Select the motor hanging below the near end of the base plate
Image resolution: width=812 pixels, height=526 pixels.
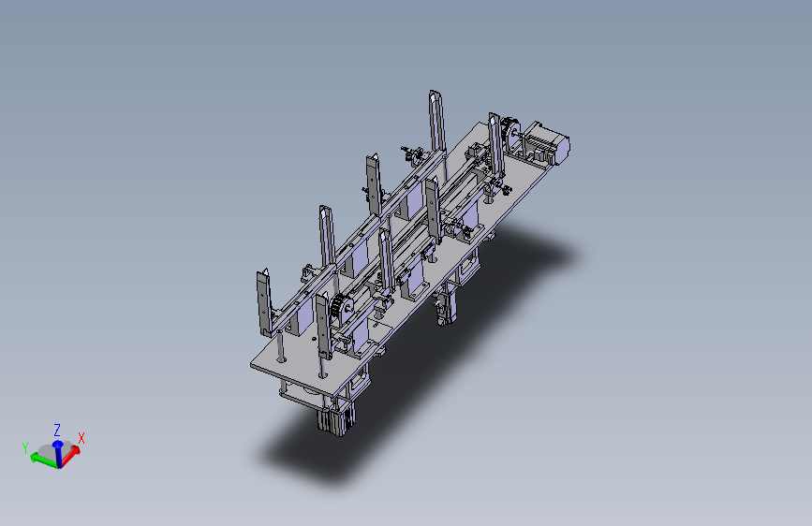tap(335, 419)
